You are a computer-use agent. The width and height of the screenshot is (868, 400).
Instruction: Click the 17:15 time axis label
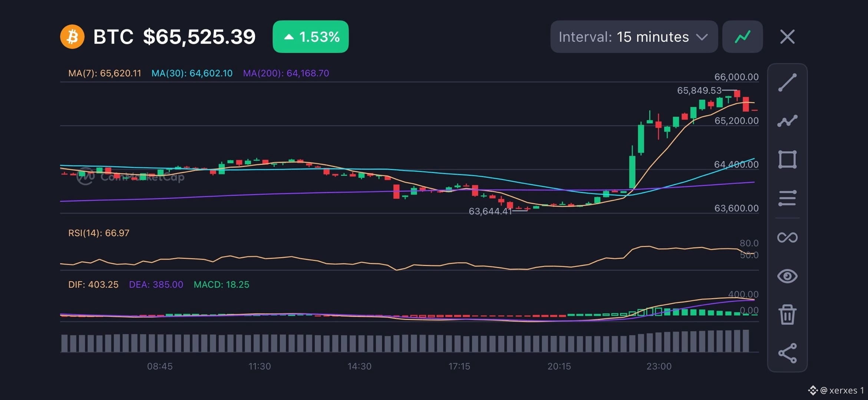459,366
